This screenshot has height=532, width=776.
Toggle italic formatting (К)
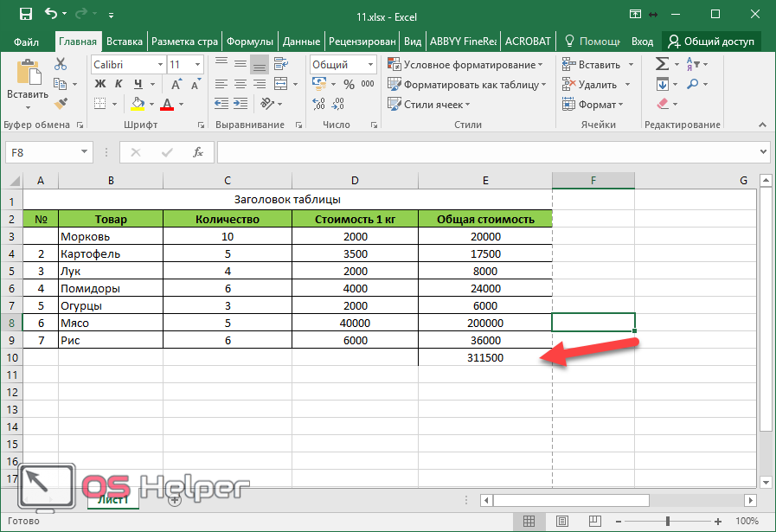pos(117,85)
